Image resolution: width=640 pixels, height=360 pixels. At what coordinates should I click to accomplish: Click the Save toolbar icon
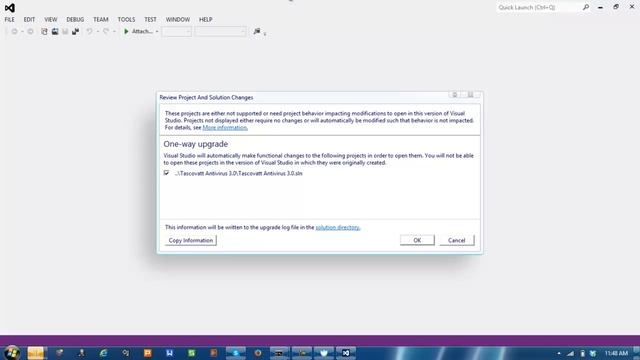[65, 31]
